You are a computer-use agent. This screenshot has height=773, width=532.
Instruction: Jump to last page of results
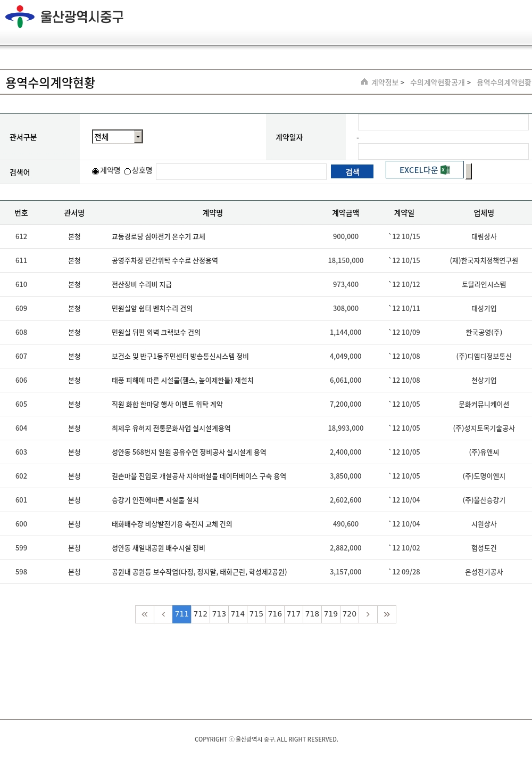pos(387,614)
